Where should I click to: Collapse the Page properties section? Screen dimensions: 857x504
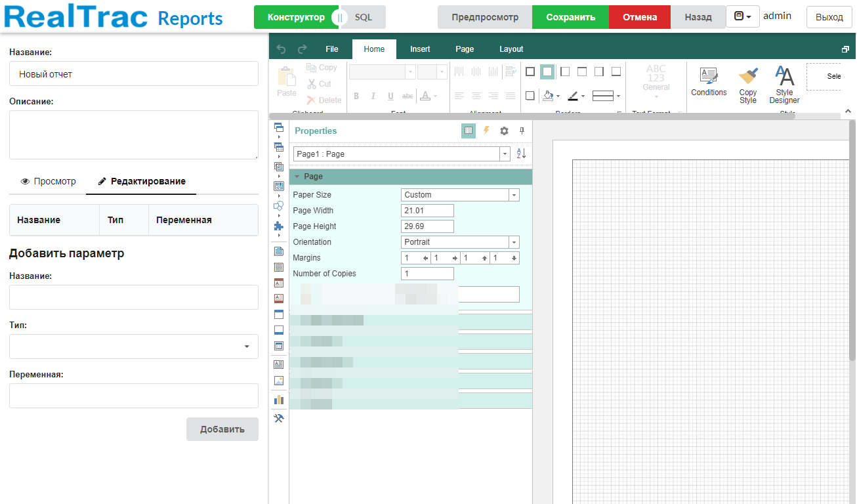pyautogui.click(x=297, y=177)
